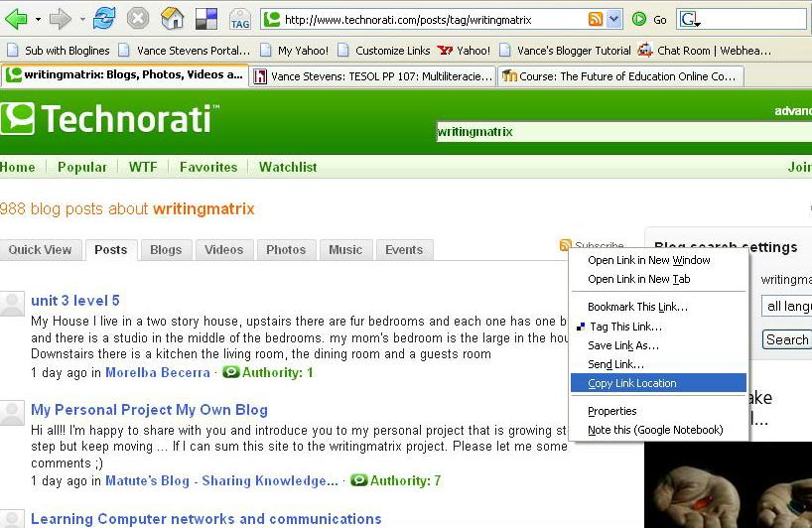
Task: Switch to Vance Stevens TESOL PP 107 tab
Action: 373,76
